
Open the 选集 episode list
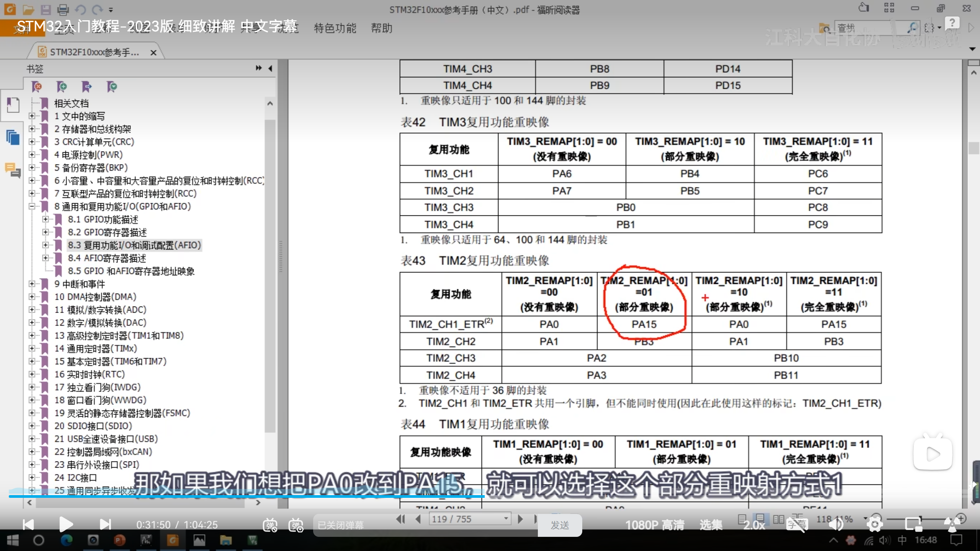pyautogui.click(x=711, y=525)
